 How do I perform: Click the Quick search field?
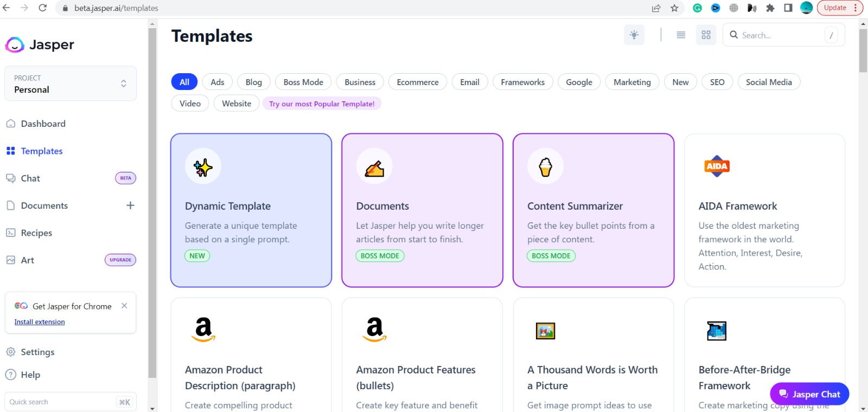(71, 402)
